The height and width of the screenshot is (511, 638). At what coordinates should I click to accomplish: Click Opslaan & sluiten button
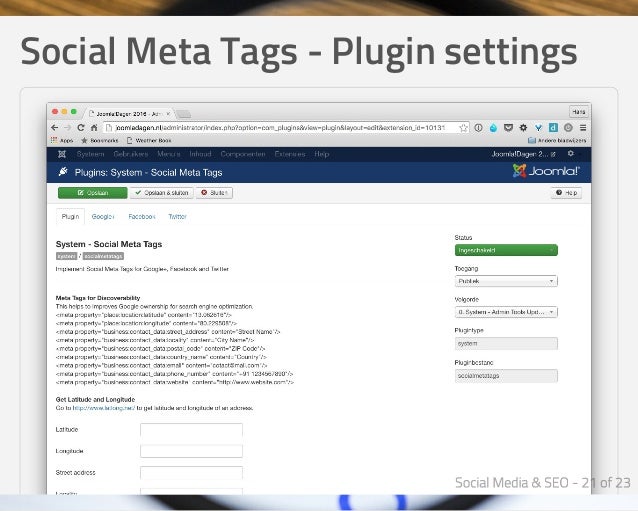click(x=162, y=193)
